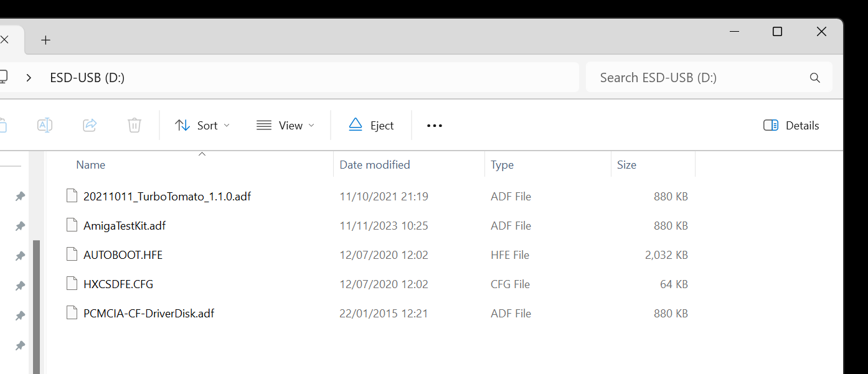The height and width of the screenshot is (374, 868).
Task: Select the AUTOBOOT.HFE file
Action: (x=123, y=255)
